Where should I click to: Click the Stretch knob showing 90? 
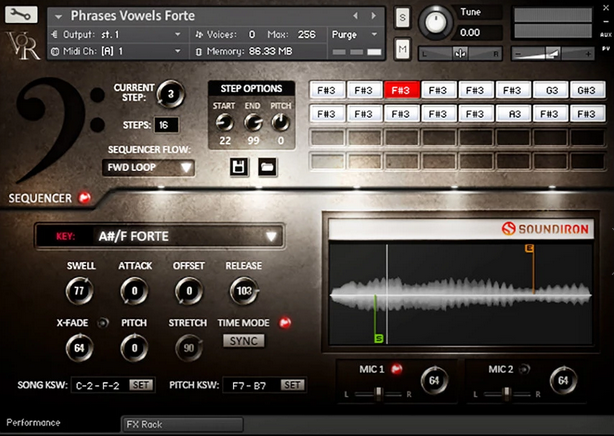coord(189,348)
